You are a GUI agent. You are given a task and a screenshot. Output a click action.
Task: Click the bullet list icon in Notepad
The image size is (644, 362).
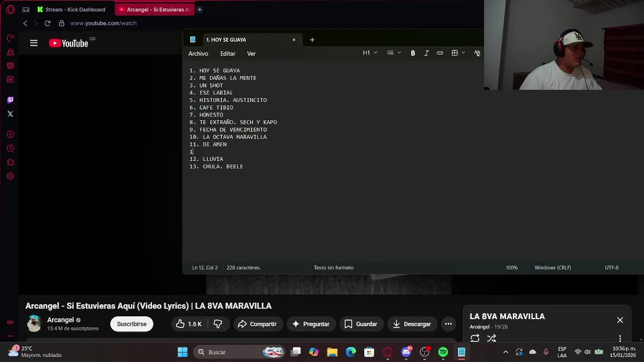click(x=390, y=53)
